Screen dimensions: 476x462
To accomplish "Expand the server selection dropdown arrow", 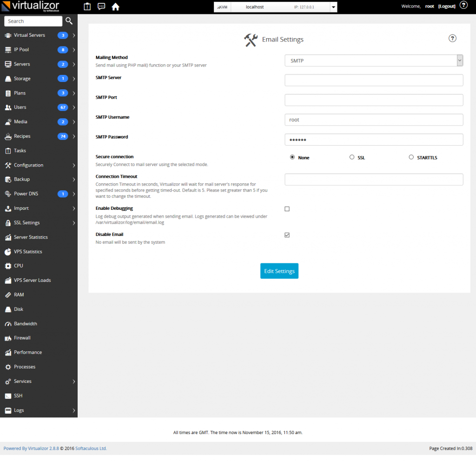I will (x=333, y=7).
